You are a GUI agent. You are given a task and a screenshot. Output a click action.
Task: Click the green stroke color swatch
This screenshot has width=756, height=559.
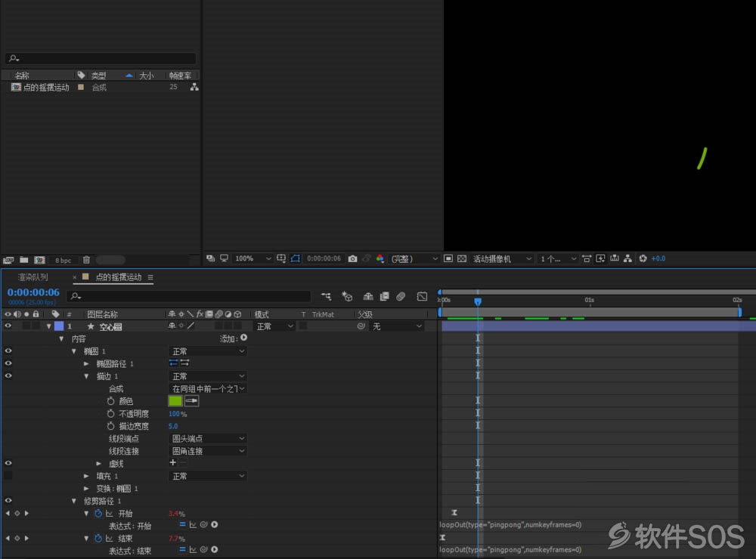pyautogui.click(x=175, y=401)
